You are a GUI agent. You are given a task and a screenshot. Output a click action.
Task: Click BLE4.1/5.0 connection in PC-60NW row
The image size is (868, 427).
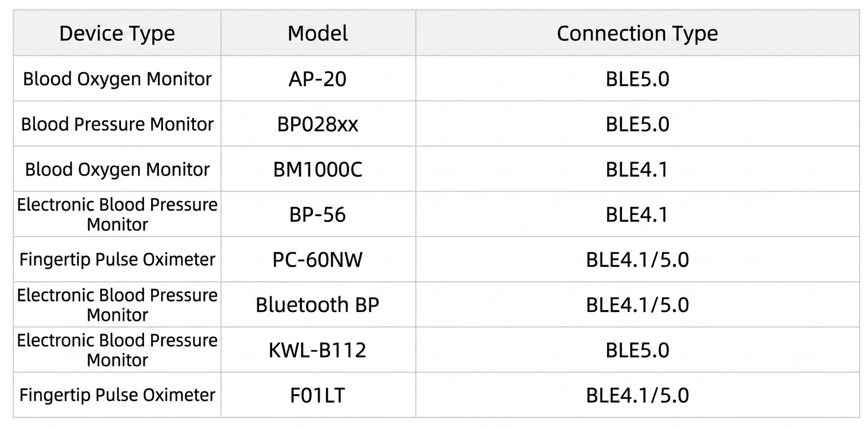click(637, 259)
